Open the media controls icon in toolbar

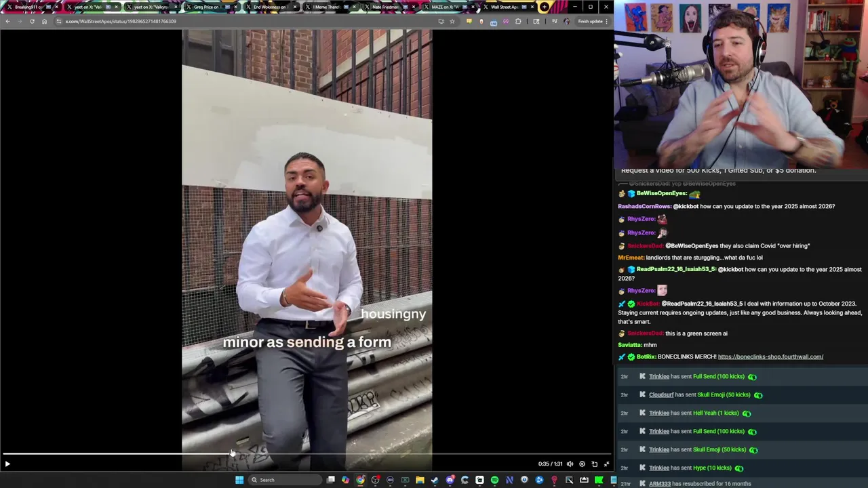[555, 21]
